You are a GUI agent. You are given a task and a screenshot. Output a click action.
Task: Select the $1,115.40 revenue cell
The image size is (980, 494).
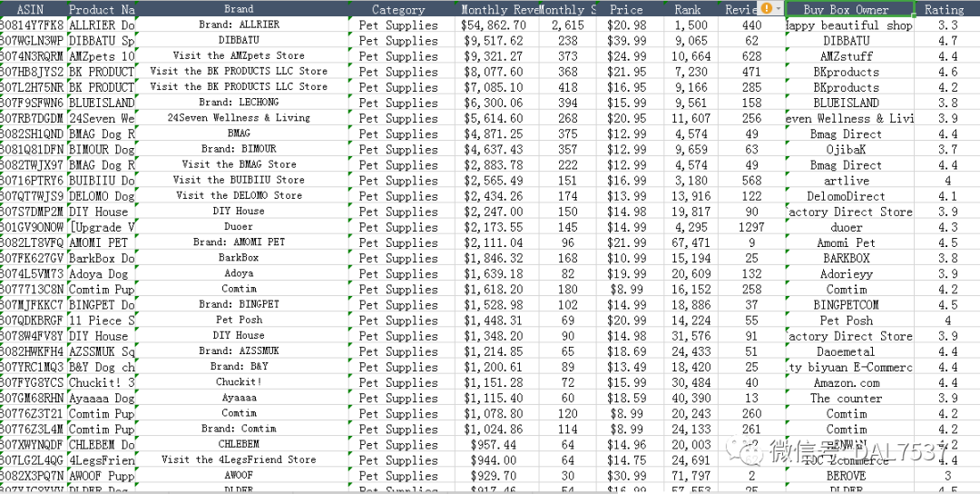coord(496,399)
